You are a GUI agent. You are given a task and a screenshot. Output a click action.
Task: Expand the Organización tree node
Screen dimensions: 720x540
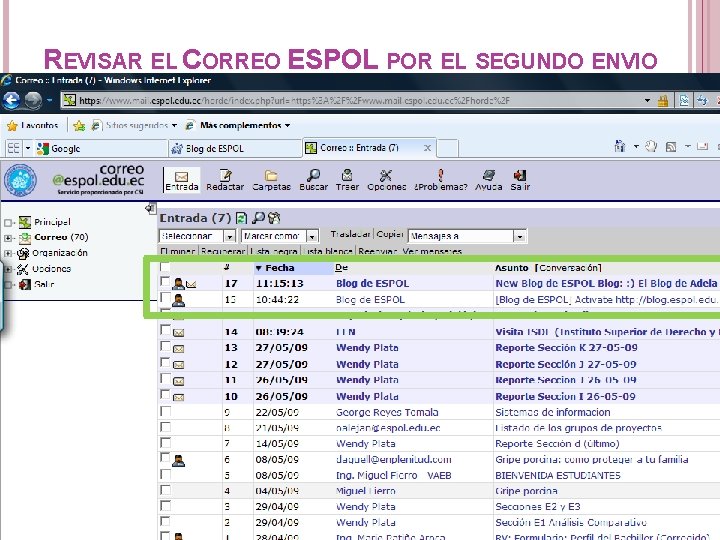8,253
